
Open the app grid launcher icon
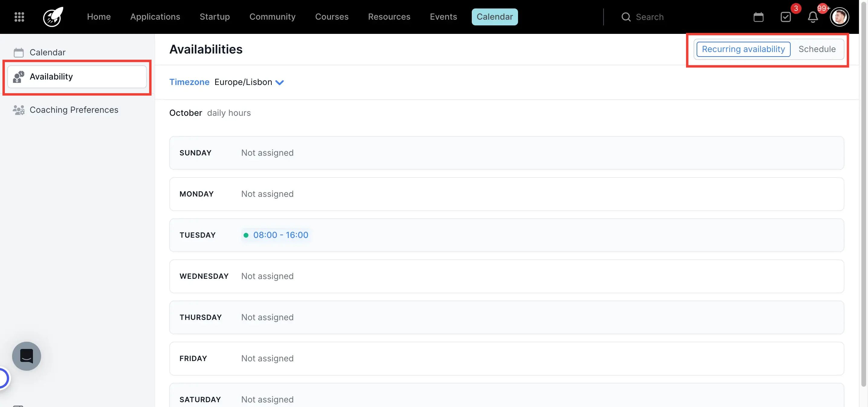click(19, 17)
